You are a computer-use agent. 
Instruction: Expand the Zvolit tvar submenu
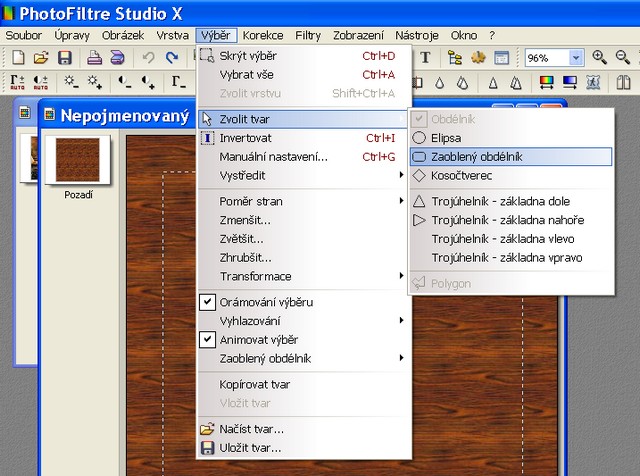303,119
